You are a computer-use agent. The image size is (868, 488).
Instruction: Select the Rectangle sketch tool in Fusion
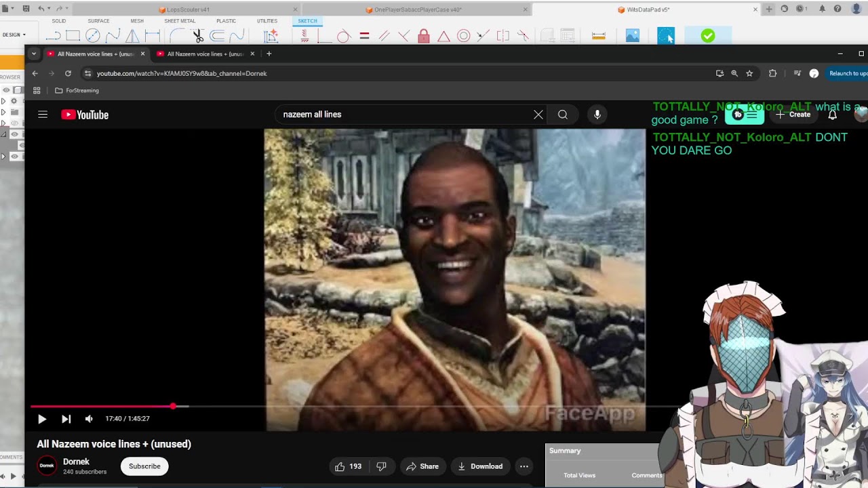pyautogui.click(x=73, y=36)
